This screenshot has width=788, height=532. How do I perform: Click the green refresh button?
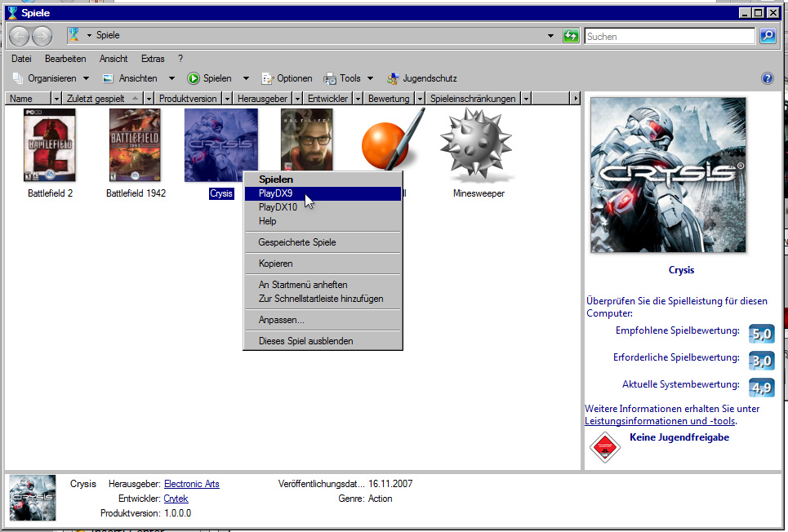pyautogui.click(x=571, y=36)
